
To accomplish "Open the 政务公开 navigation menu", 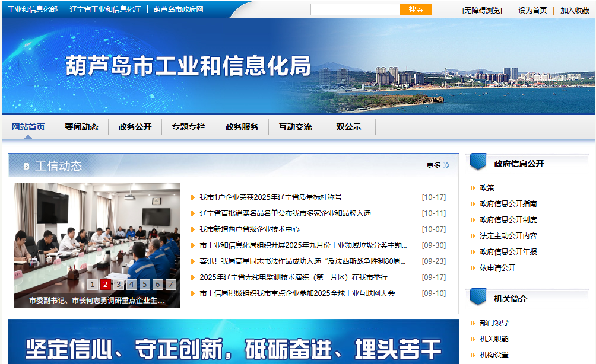I will tap(135, 127).
